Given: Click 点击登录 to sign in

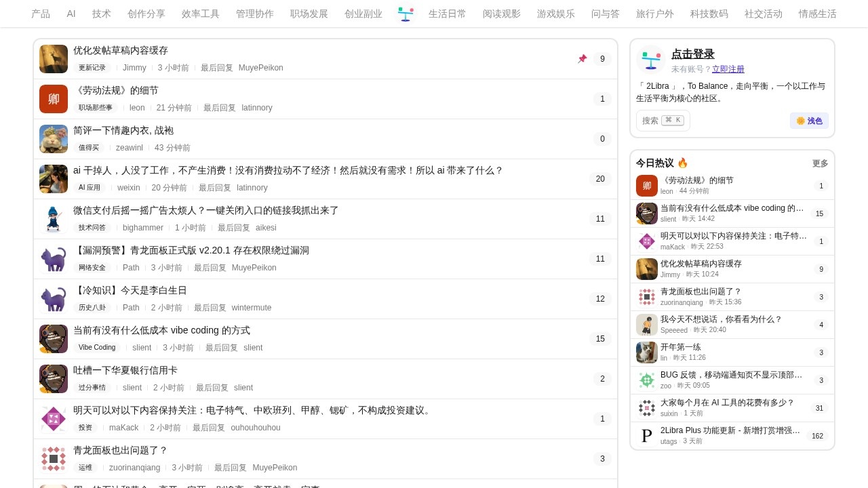Looking at the screenshot, I should [x=692, y=54].
